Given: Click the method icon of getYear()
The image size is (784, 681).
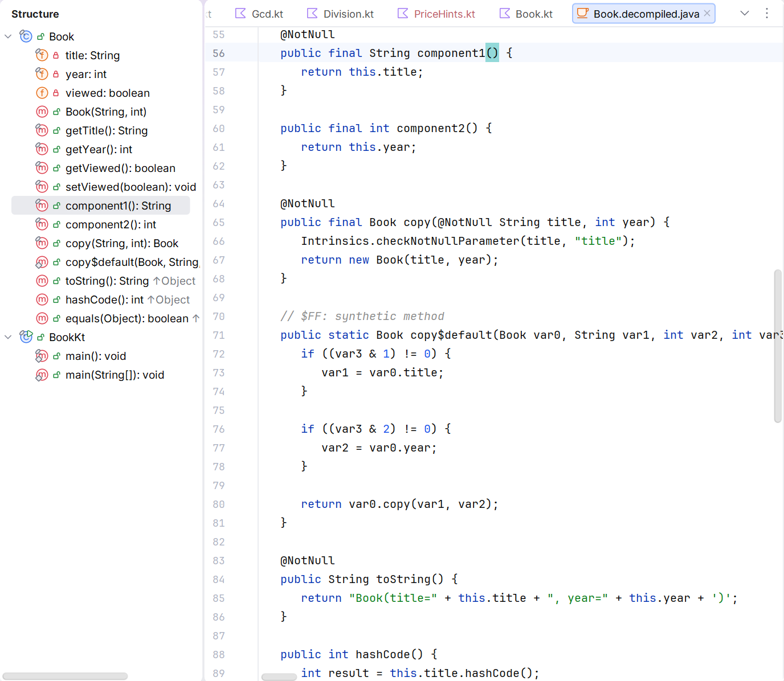Looking at the screenshot, I should (42, 149).
